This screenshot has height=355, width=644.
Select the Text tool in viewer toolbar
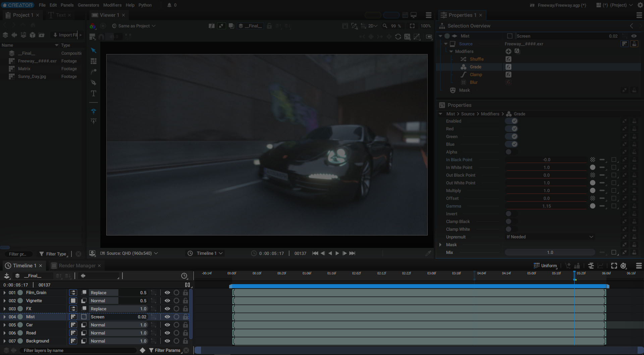(94, 93)
